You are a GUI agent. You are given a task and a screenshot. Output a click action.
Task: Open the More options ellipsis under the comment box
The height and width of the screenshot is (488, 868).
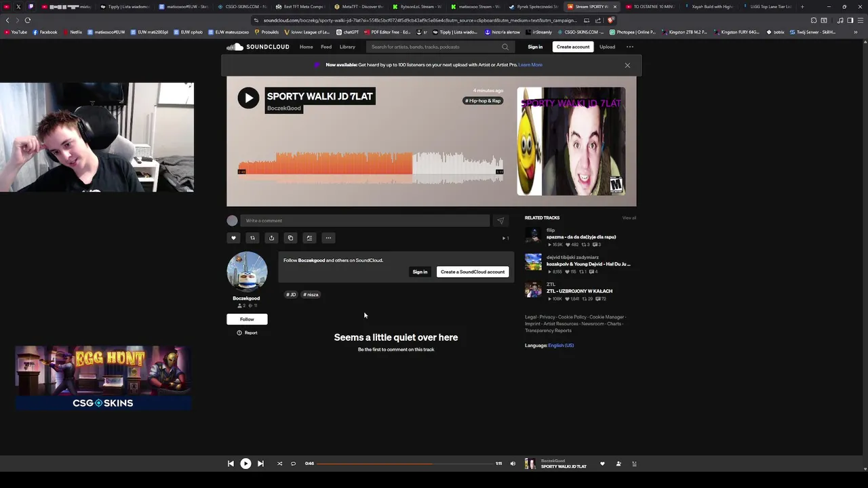tap(328, 238)
